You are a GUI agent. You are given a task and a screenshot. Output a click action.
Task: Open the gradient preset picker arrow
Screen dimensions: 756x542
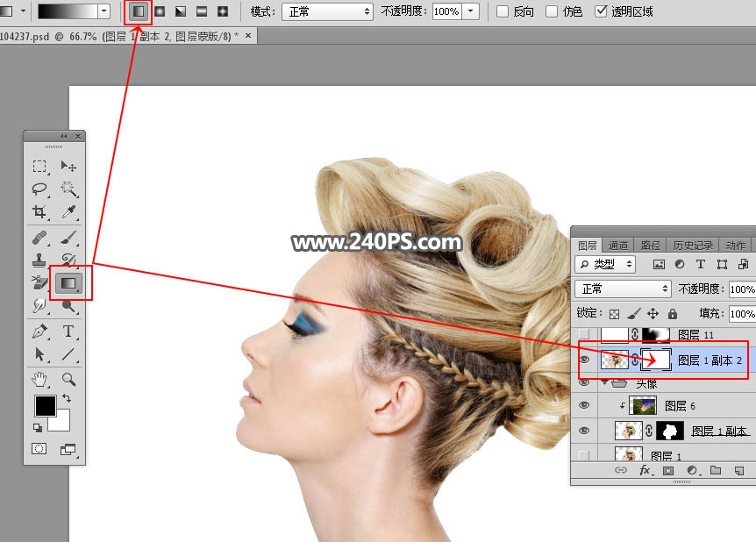(104, 11)
